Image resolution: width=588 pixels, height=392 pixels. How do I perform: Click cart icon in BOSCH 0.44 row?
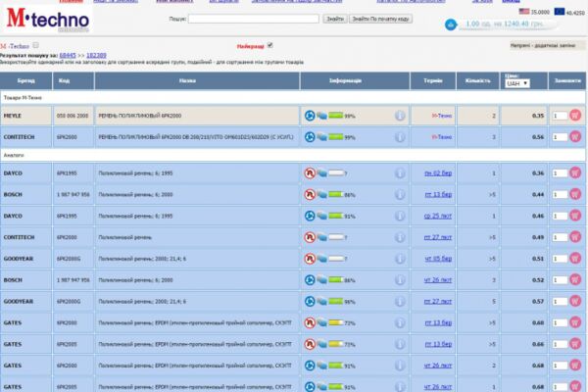pos(575,194)
